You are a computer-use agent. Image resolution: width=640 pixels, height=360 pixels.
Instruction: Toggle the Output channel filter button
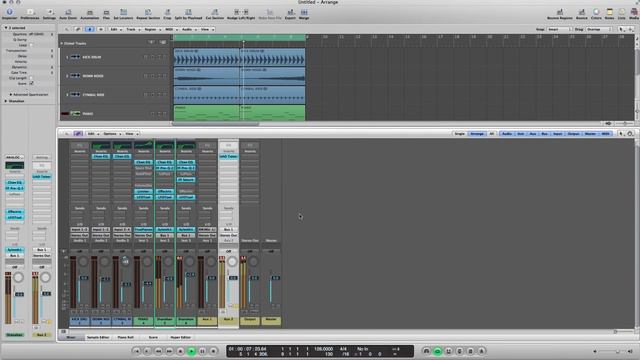coord(573,134)
